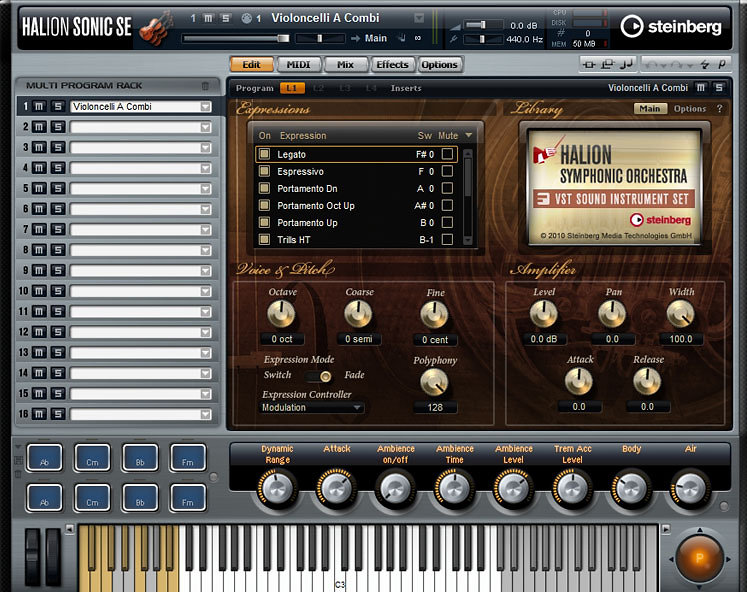Click the Expressions list scrollbar

(468, 197)
